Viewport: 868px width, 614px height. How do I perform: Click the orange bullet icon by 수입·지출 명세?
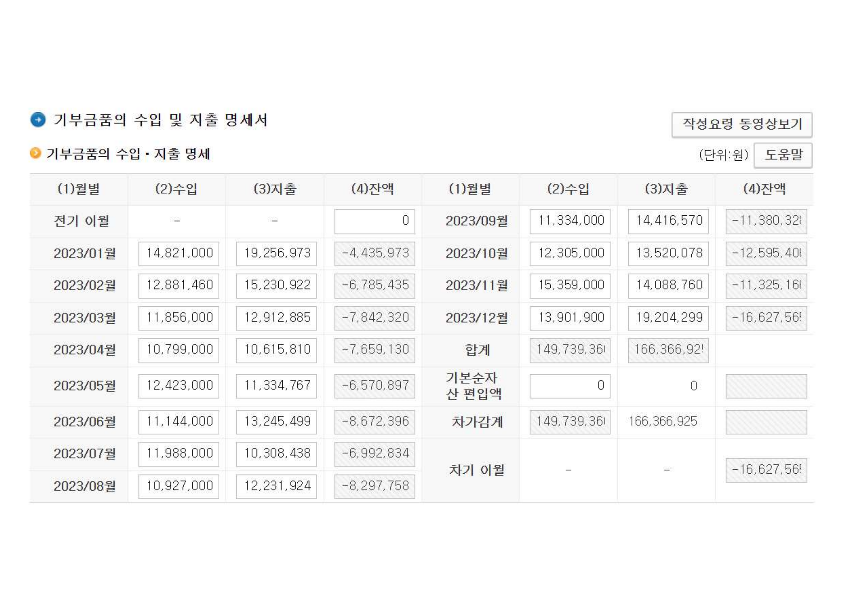pos(35,153)
